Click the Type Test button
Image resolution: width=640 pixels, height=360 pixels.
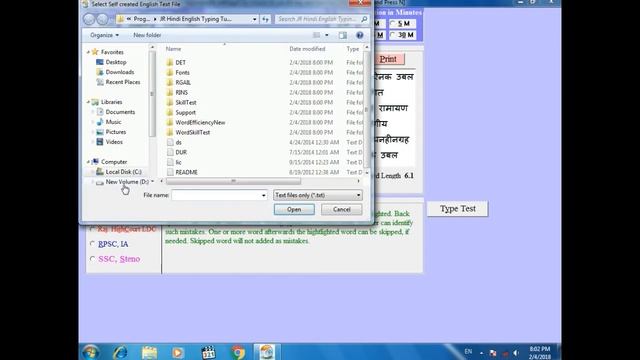pyautogui.click(x=458, y=209)
